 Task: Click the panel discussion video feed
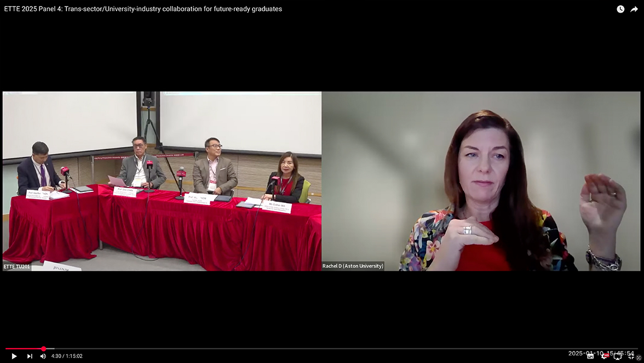point(162,181)
